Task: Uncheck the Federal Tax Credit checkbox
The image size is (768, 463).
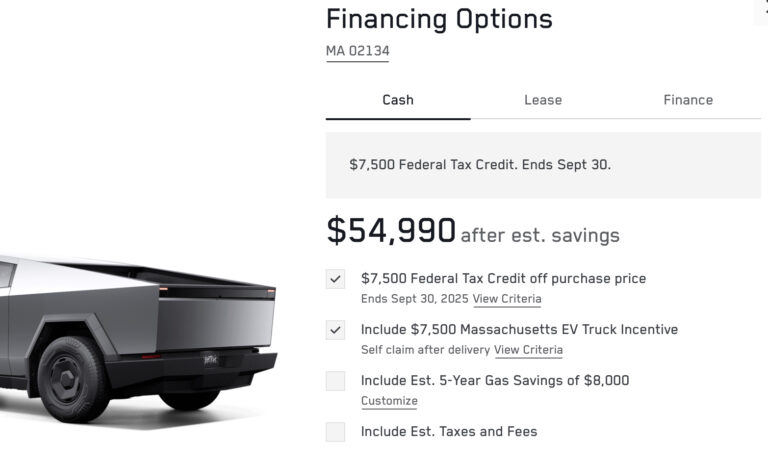Action: coord(335,279)
